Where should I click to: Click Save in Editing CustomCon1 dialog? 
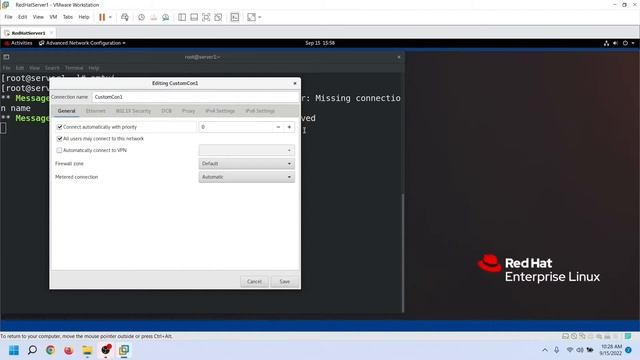(284, 282)
